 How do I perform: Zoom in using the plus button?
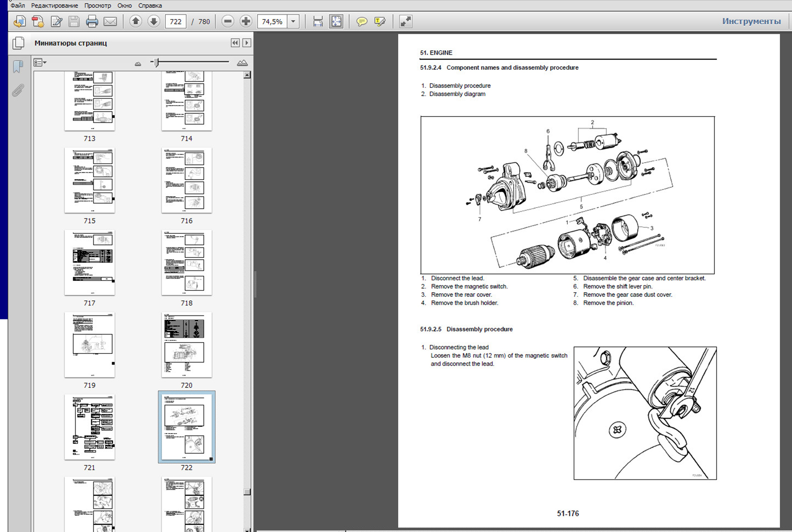click(246, 21)
